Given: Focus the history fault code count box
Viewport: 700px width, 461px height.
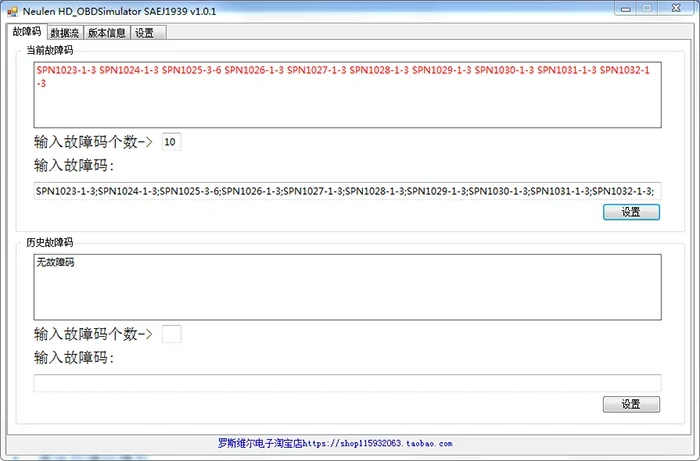Looking at the screenshot, I should pos(171,334).
